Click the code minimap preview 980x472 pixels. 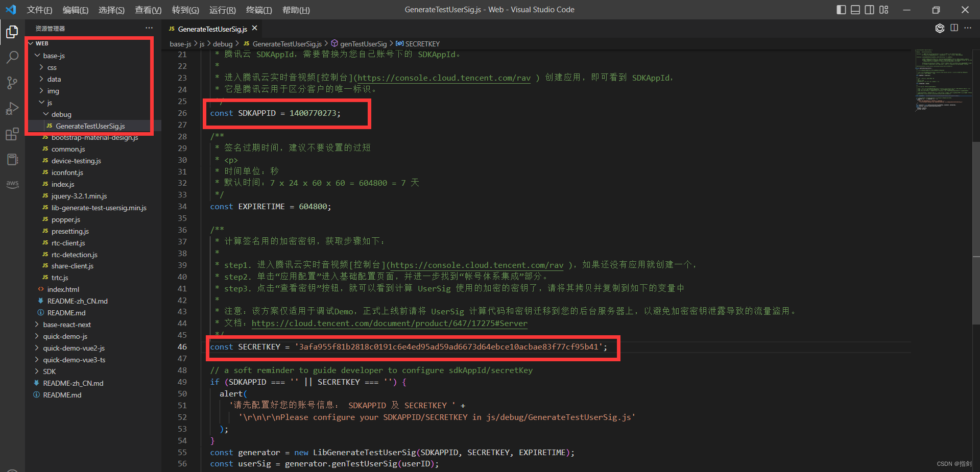tap(943, 81)
